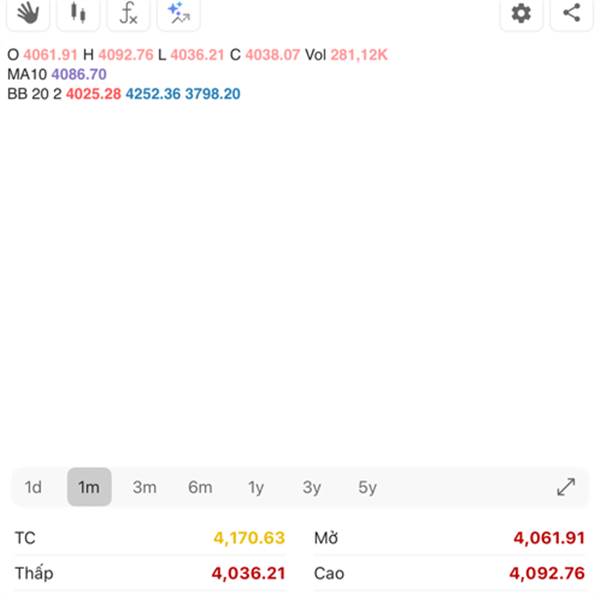Image resolution: width=600 pixels, height=600 pixels.
Task: Show the 5y price range
Action: (368, 487)
